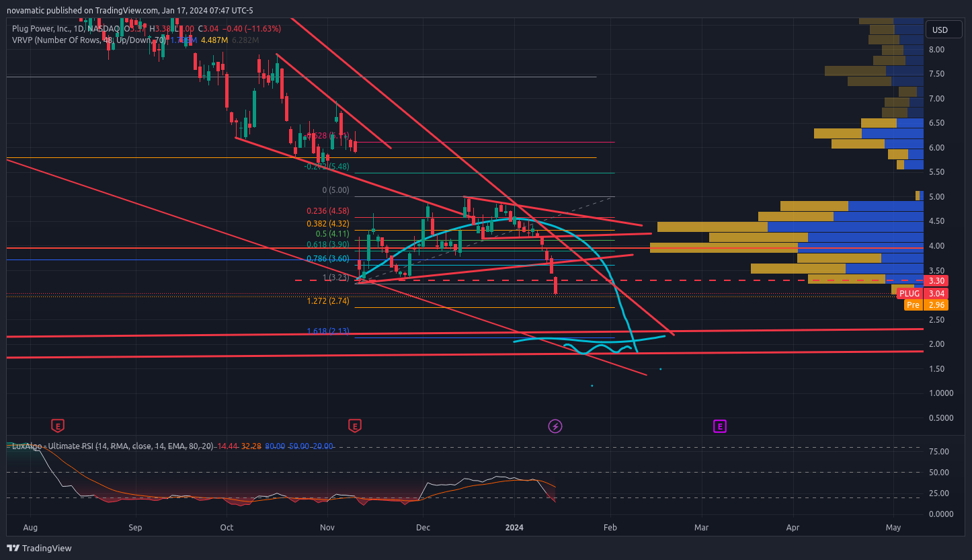Viewport: 972px width, 560px height.
Task: Click the 25.00 tick on RSI axis
Action: [938, 493]
